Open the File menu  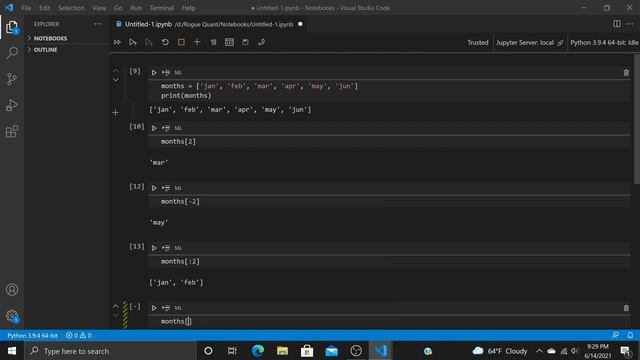point(26,8)
